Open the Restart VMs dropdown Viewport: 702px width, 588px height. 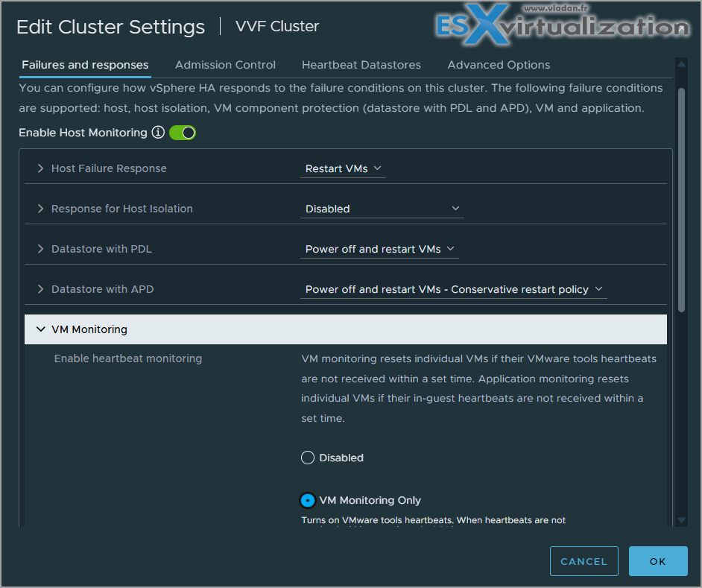tap(343, 169)
